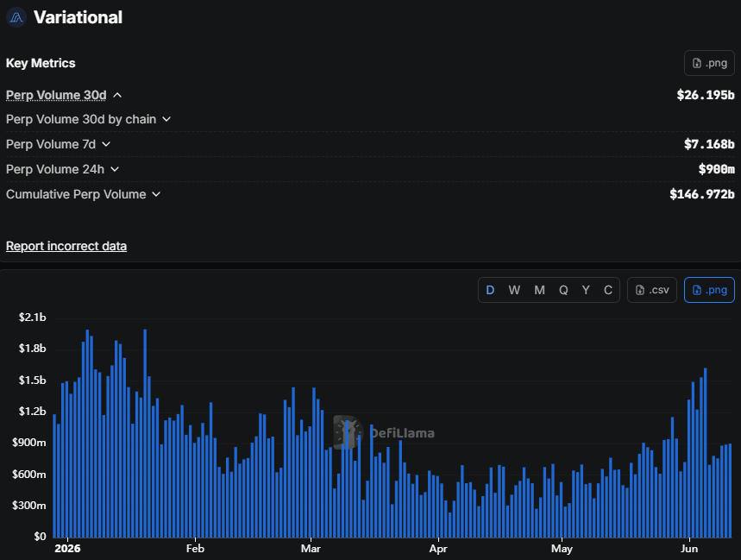Click the $26.195b 30d volume value
The width and height of the screenshot is (741, 560).
(x=705, y=95)
